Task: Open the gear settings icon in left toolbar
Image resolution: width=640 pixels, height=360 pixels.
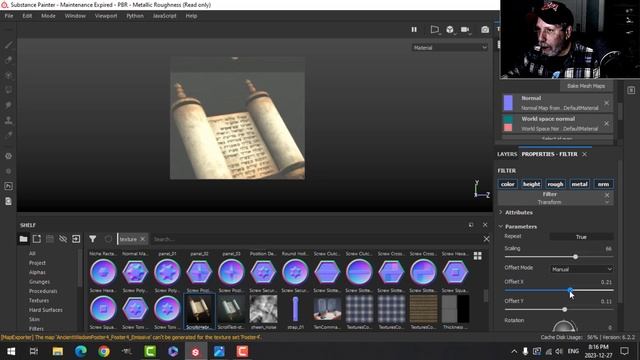Action: [9, 156]
